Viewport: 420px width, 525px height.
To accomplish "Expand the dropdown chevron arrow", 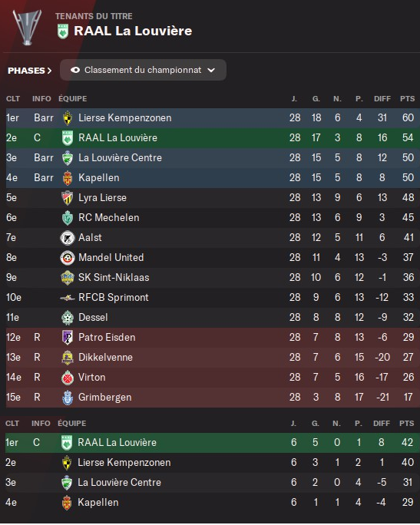I will (x=211, y=70).
